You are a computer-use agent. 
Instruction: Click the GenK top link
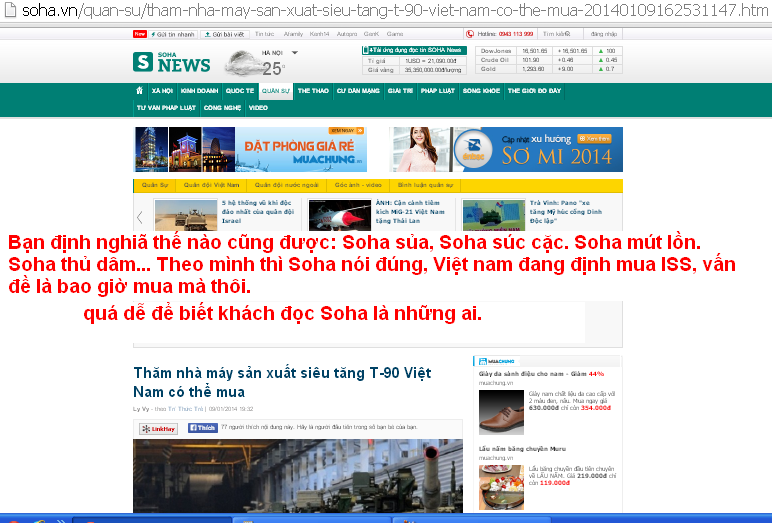[371, 34]
